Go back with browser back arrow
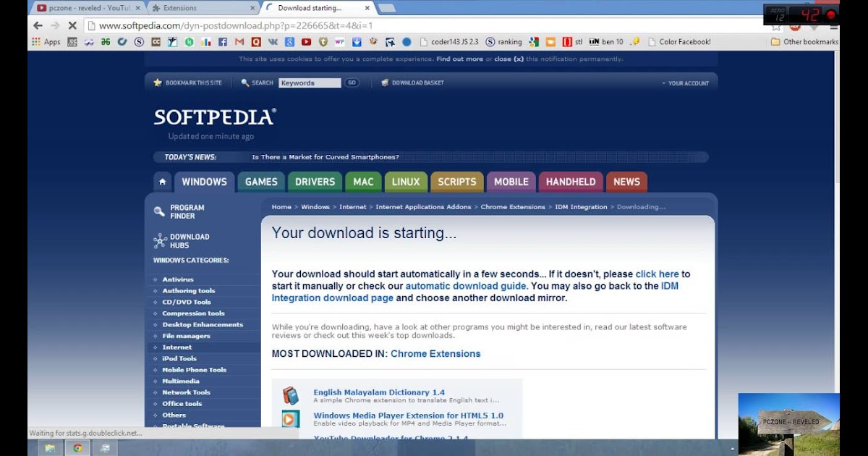 (x=38, y=25)
